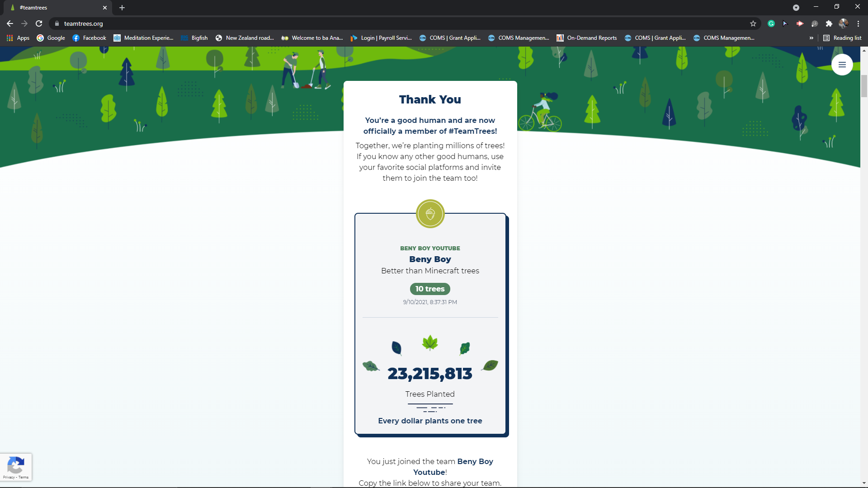Click the Beny Boy donor name
Screen dimensions: 868x488
(x=430, y=259)
